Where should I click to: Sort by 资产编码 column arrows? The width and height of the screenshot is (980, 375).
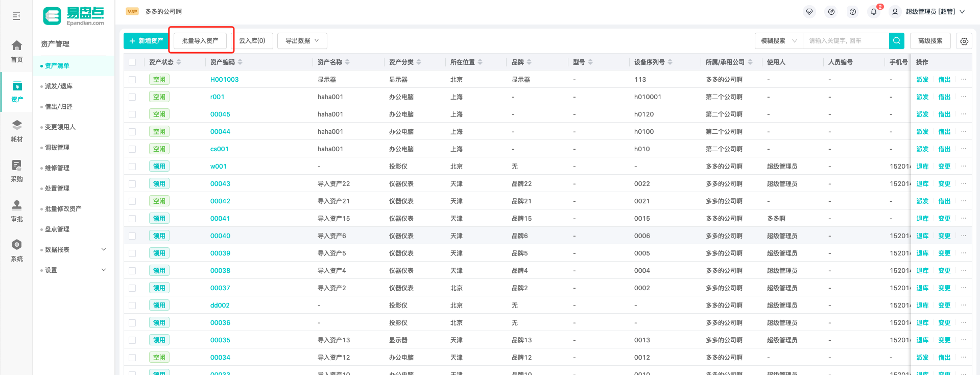tap(240, 62)
